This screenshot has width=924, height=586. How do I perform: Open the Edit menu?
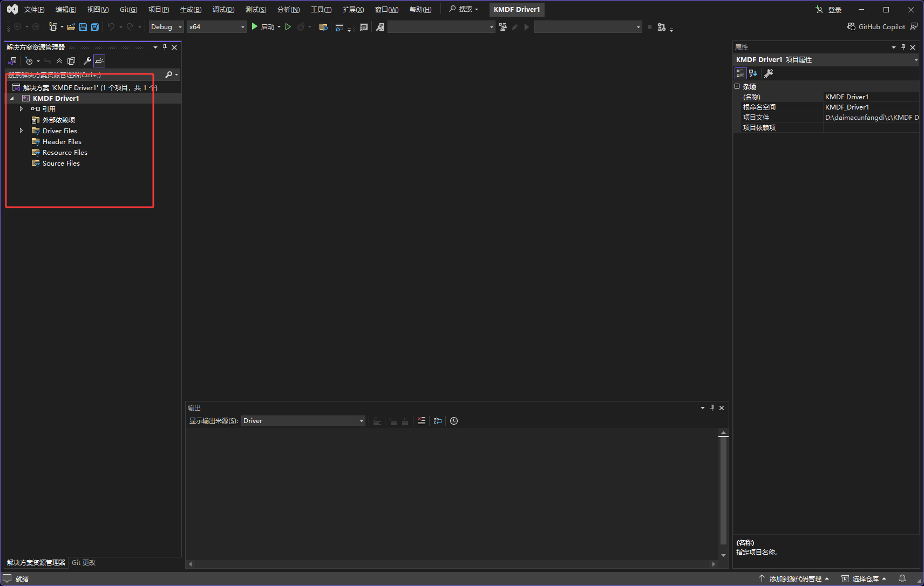[x=66, y=10]
